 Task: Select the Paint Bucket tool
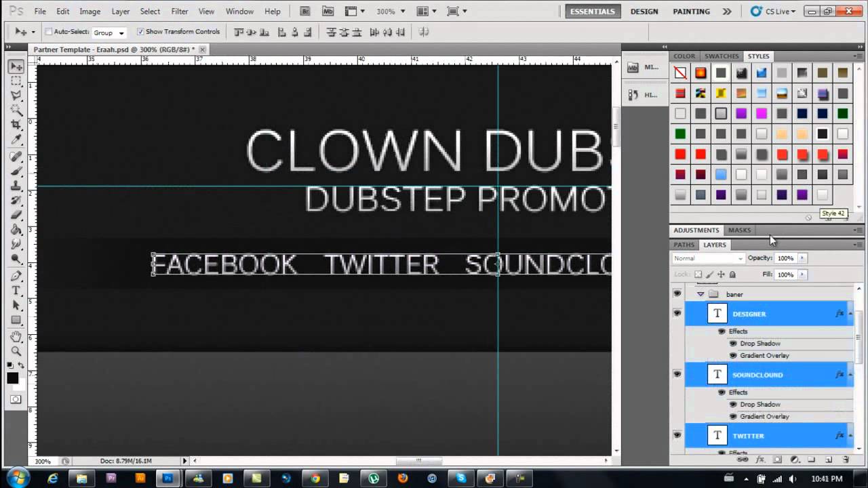(x=16, y=230)
